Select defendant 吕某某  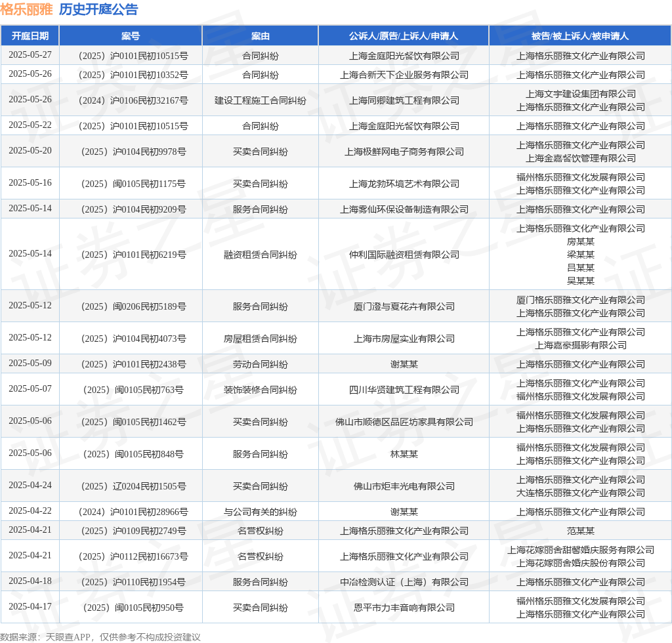[581, 268]
